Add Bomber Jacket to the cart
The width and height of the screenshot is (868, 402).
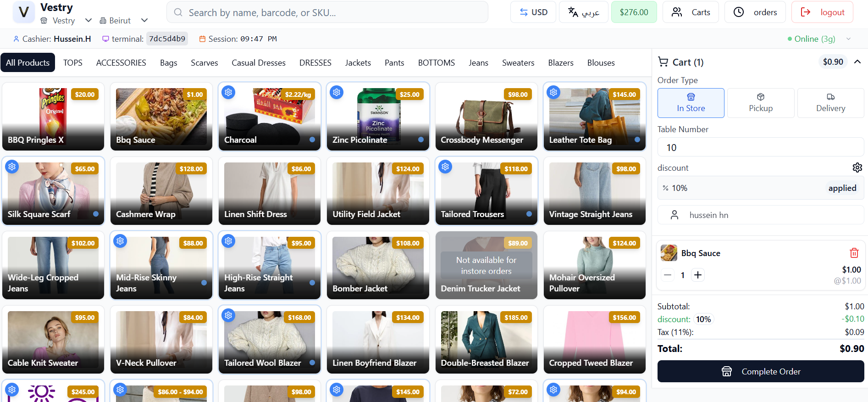point(378,265)
